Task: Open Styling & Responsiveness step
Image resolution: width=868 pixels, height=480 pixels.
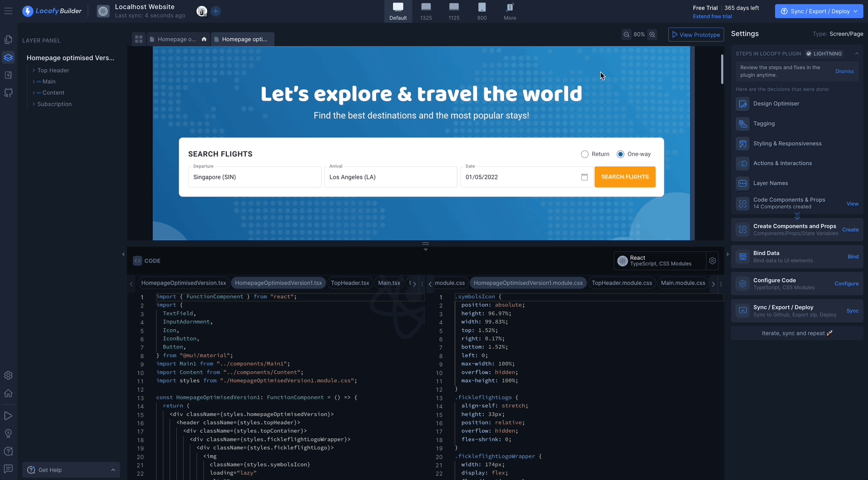Action: [797, 144]
